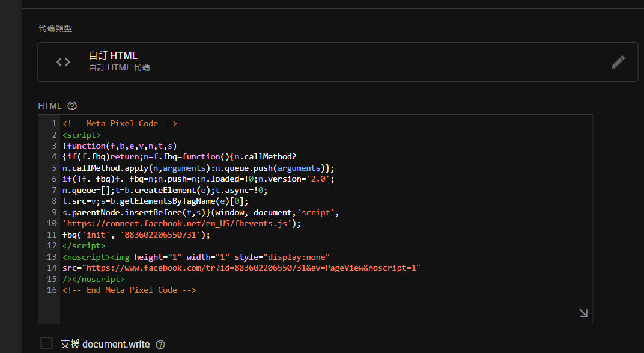
Task: Click the "<!-- Meta Pixel Code -->" comment line
Action: pos(120,124)
